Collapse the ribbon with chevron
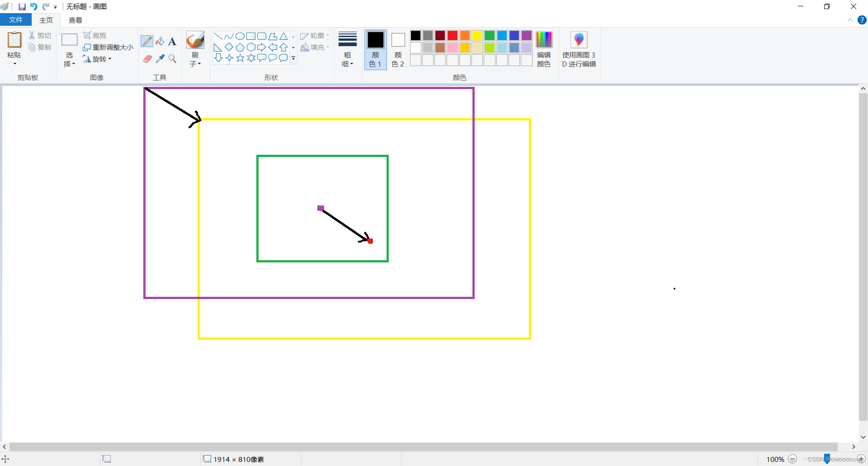This screenshot has height=466, width=868. [850, 20]
